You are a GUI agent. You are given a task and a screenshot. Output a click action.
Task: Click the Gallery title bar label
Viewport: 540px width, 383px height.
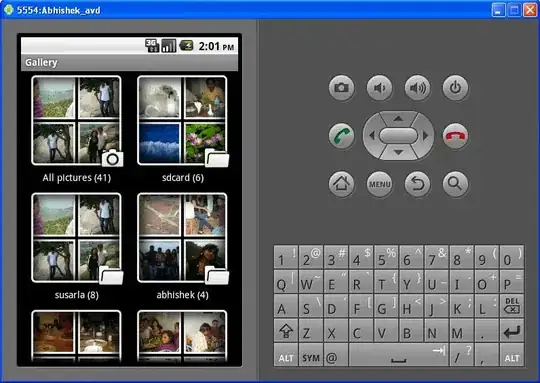coord(41,62)
